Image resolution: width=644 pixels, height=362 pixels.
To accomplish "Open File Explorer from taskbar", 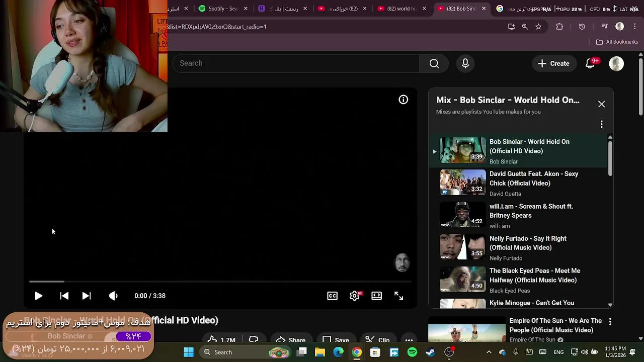I will point(320,352).
